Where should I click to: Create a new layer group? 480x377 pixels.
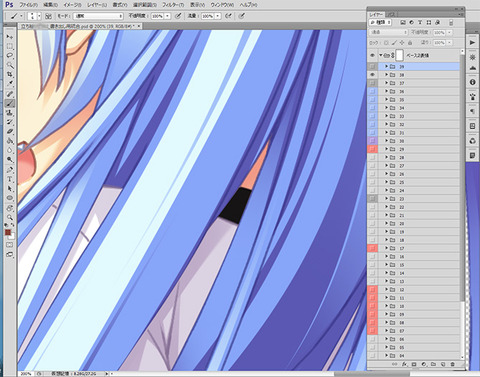click(x=433, y=364)
